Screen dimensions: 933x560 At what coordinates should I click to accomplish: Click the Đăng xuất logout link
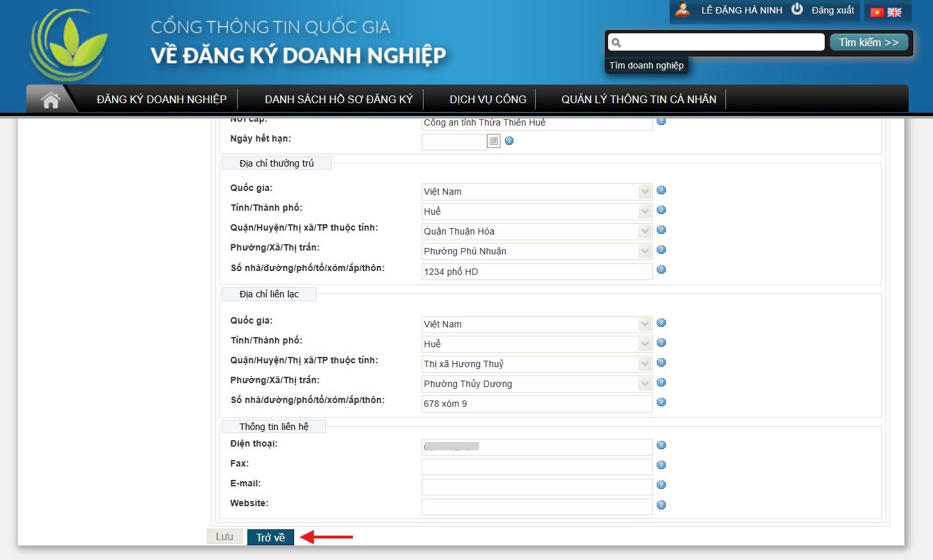pos(832,10)
